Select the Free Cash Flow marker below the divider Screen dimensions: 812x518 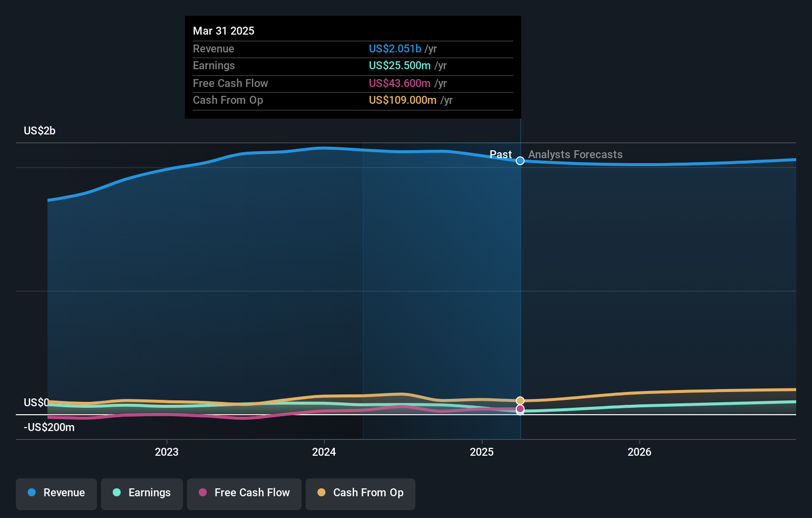[520, 409]
